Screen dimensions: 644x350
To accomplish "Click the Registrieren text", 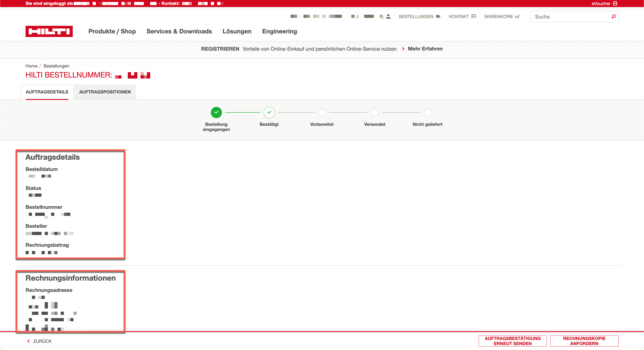I will point(220,49).
